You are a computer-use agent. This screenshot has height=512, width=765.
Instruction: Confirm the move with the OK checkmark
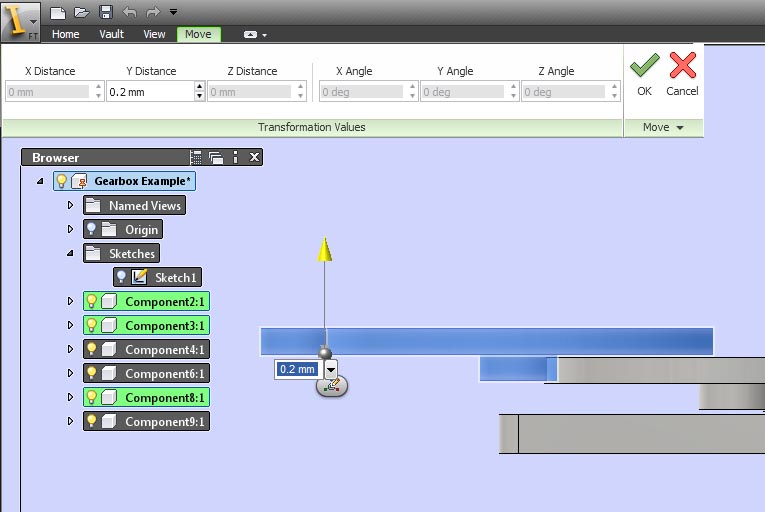point(644,74)
